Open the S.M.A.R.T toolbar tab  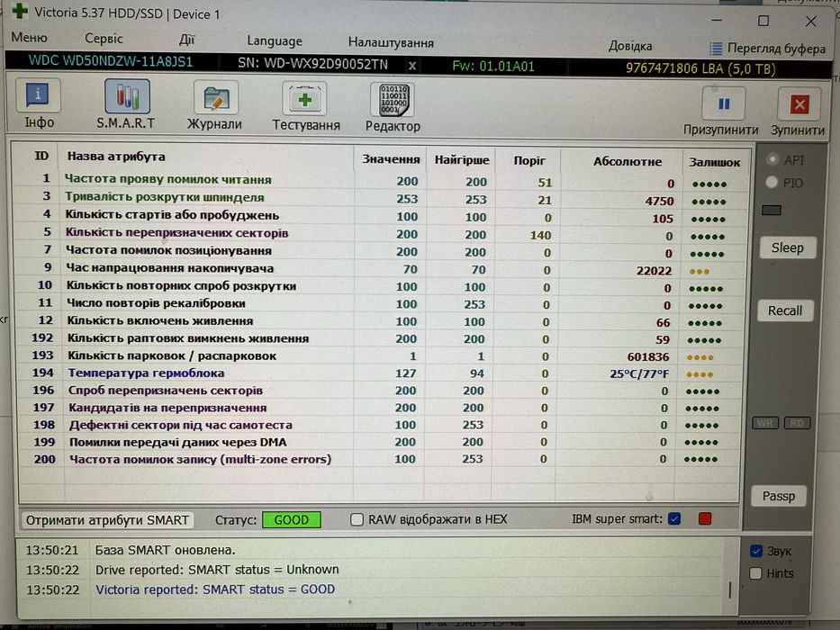126,103
